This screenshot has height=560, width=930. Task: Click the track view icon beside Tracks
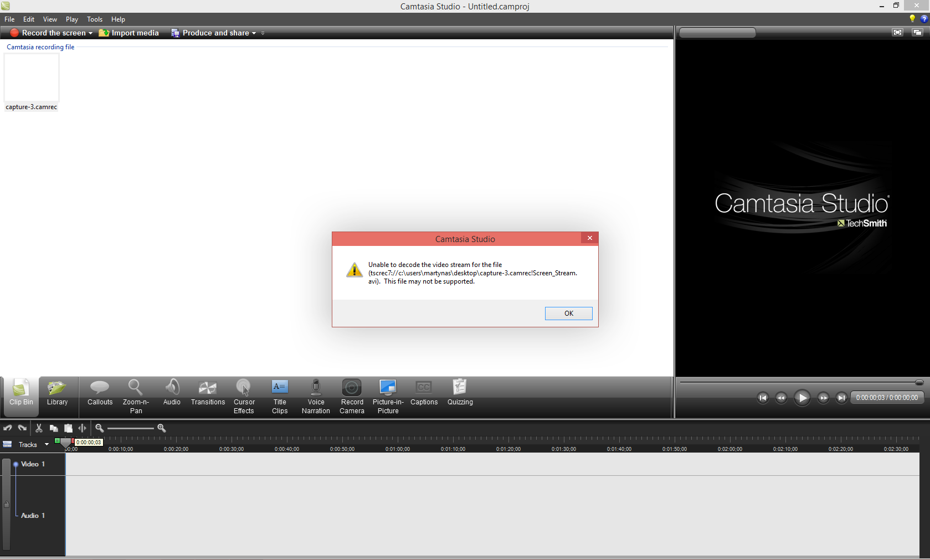[x=7, y=444]
